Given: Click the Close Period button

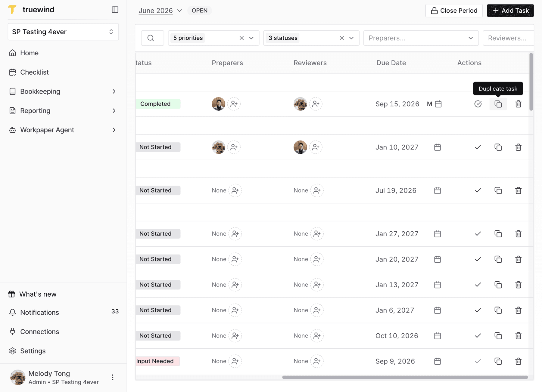Looking at the screenshot, I should pos(454,11).
